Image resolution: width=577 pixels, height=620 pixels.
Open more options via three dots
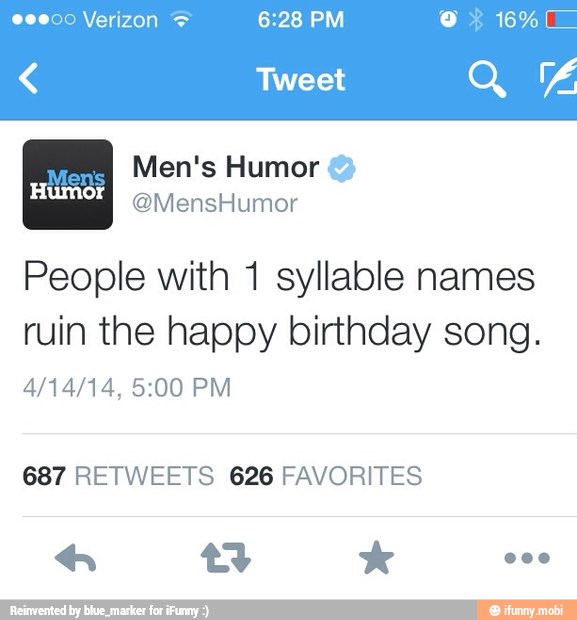(527, 558)
